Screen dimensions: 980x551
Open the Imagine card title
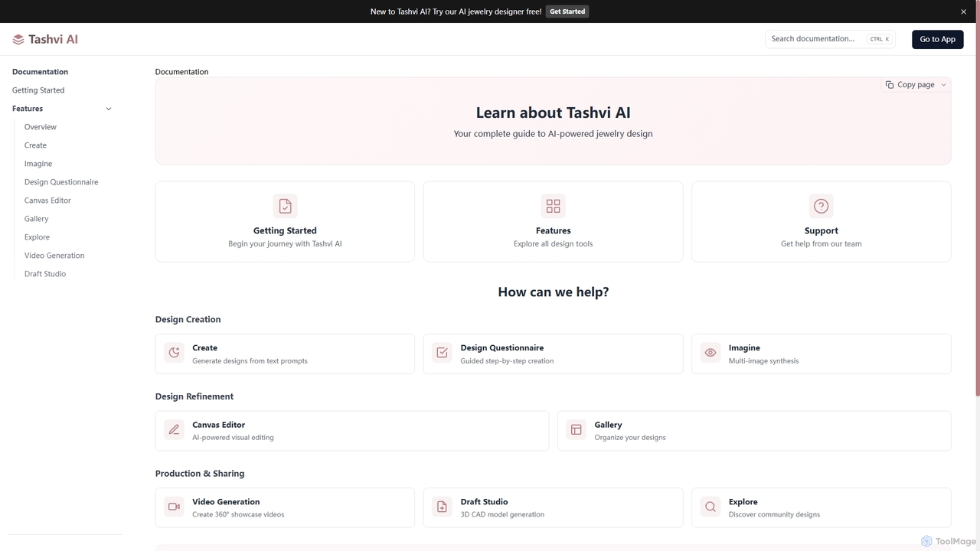(x=744, y=347)
